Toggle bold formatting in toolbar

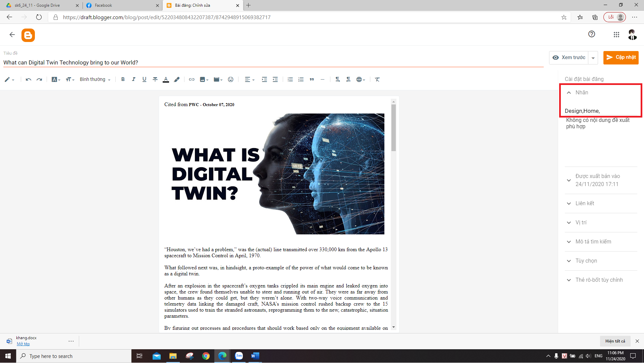tap(123, 80)
